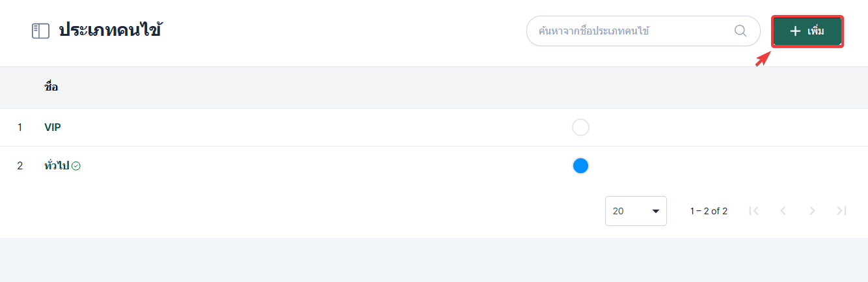Click the check icon beside ทั่วไป

(76, 166)
